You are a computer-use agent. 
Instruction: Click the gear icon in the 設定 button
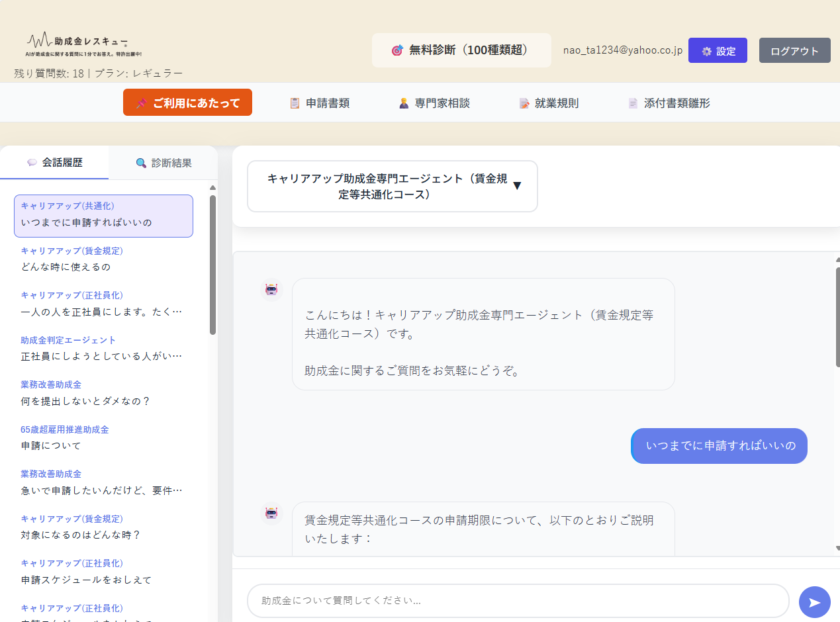click(x=707, y=51)
